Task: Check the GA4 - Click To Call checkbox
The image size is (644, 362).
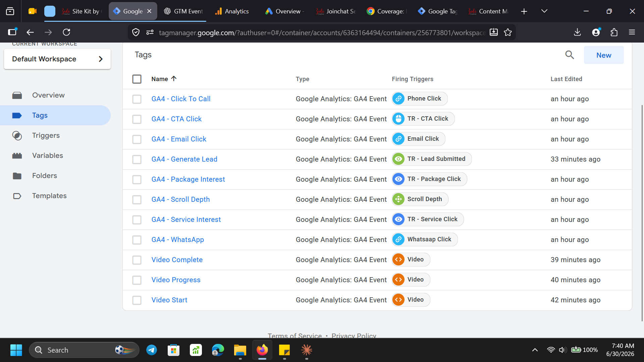Action: click(137, 99)
